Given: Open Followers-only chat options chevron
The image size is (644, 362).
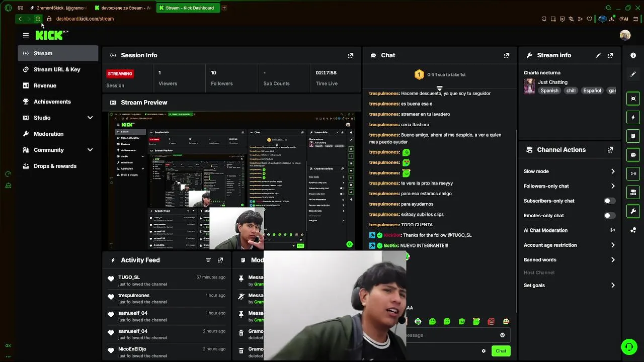Looking at the screenshot, I should pos(613,186).
